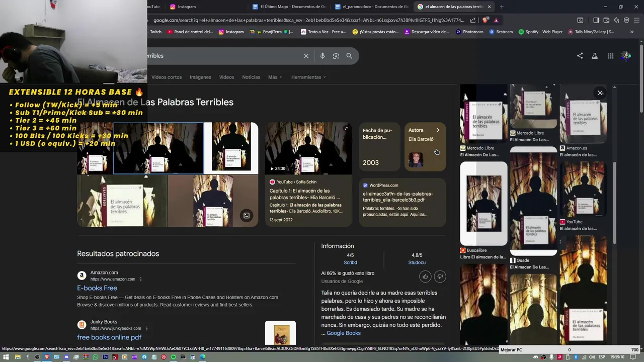The width and height of the screenshot is (644, 362).
Task: Open Google Lens image search icon
Action: click(336, 56)
